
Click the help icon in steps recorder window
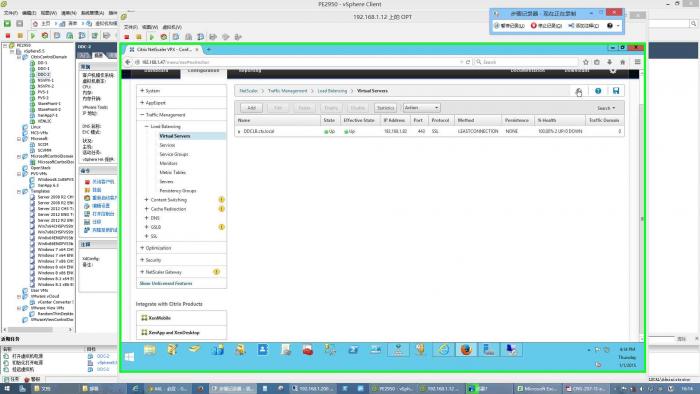(610, 26)
